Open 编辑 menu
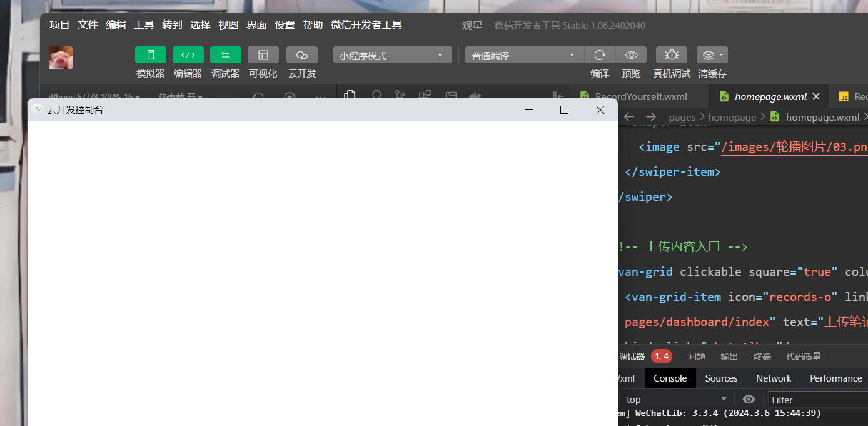The image size is (868, 426). (116, 25)
